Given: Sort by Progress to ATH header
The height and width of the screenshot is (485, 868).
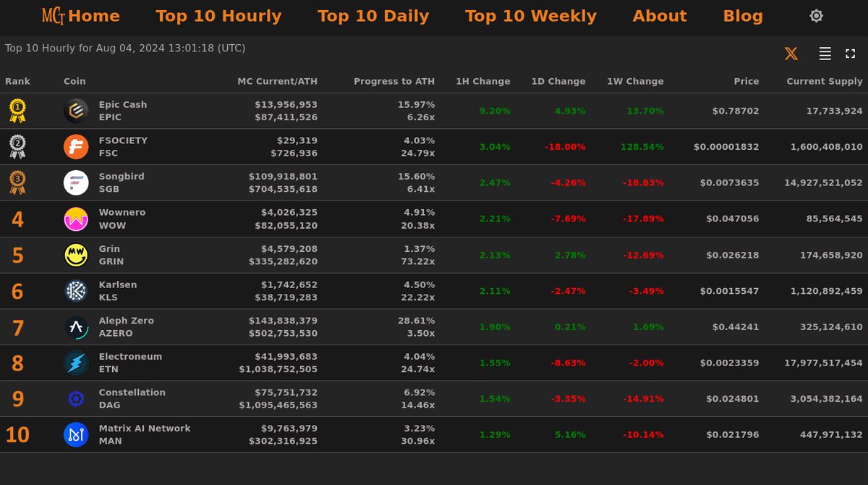Looking at the screenshot, I should point(394,81).
